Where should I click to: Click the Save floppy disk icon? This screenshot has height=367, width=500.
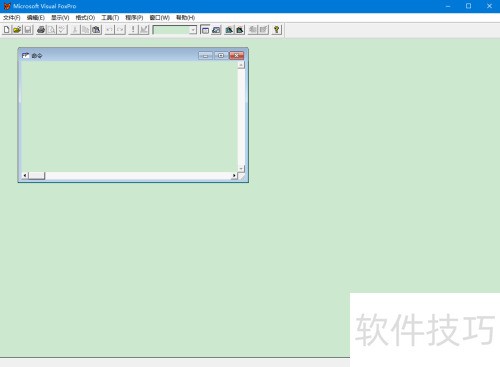tap(28, 30)
